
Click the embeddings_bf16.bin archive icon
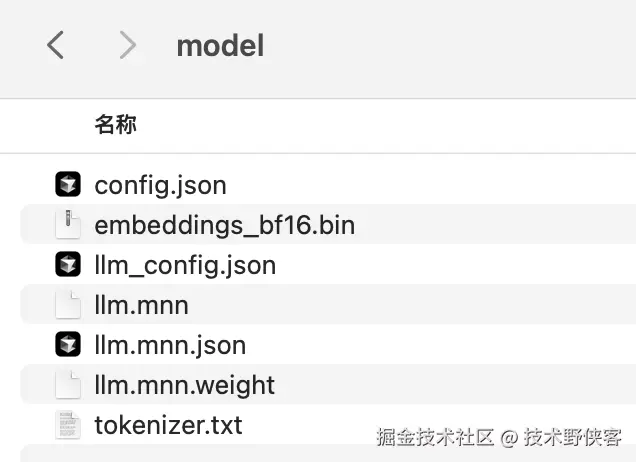coord(67,225)
